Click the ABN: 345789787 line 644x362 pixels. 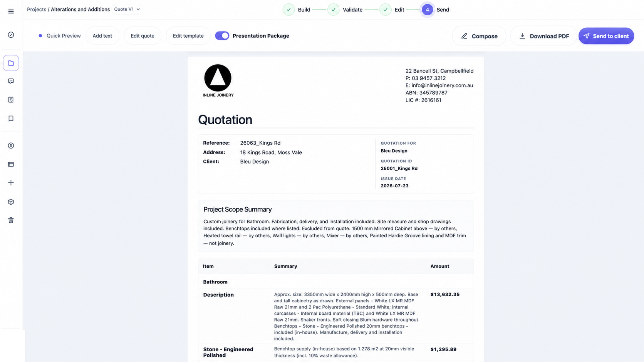pyautogui.click(x=426, y=93)
